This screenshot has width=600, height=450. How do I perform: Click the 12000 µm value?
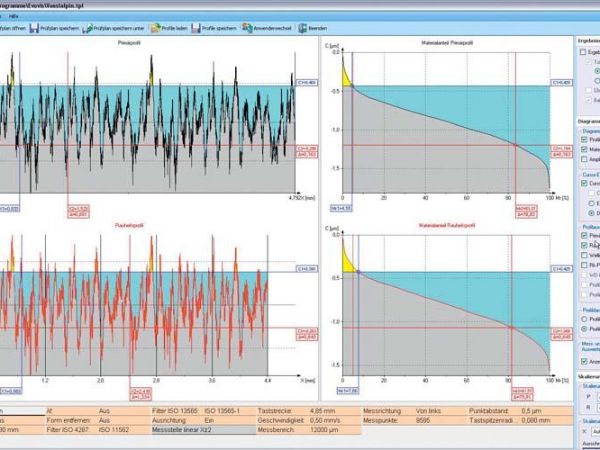(x=325, y=430)
